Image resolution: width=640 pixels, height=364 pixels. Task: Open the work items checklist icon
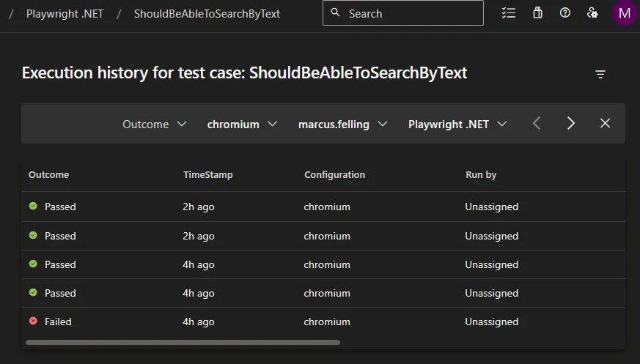509,13
